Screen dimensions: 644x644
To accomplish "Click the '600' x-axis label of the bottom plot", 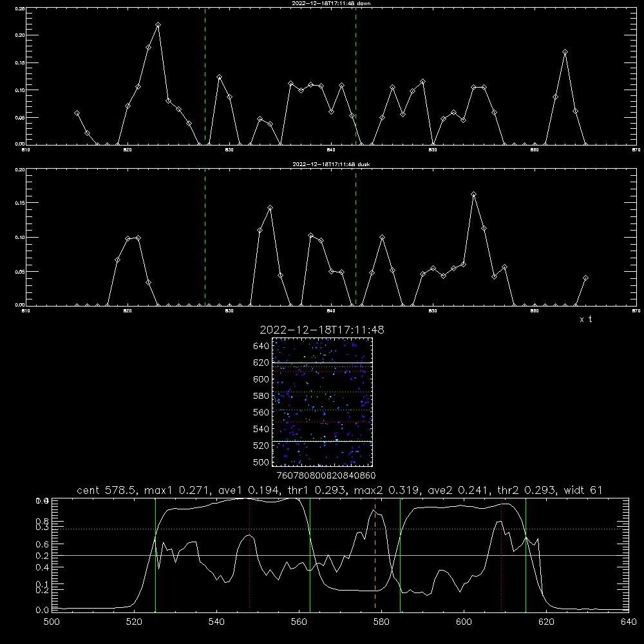I will 464,621.
